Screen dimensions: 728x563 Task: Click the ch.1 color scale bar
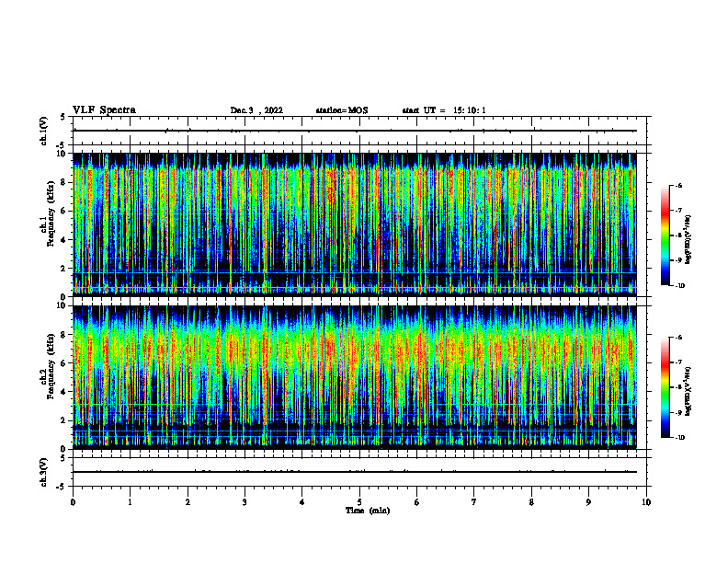(x=665, y=236)
